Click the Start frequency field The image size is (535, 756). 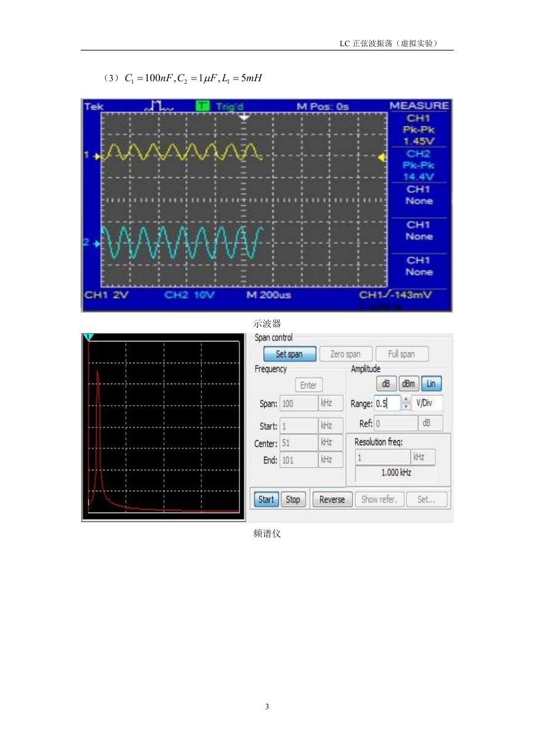[x=298, y=426]
